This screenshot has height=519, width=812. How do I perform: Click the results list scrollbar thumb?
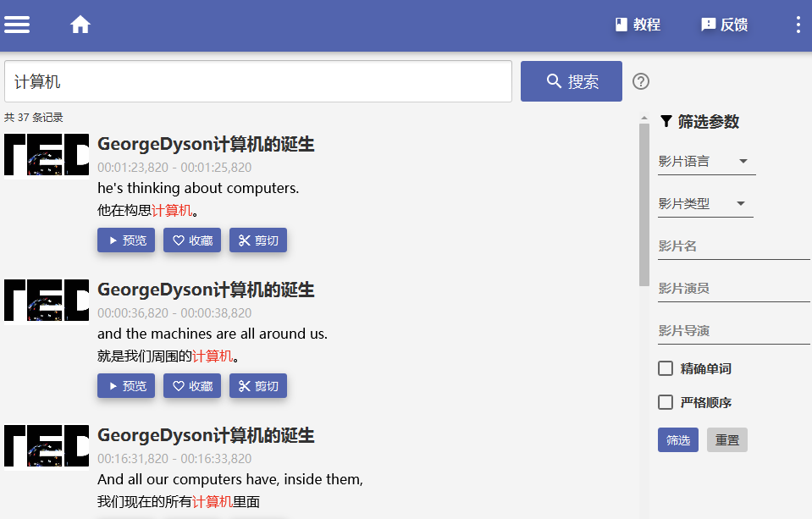coord(644,205)
